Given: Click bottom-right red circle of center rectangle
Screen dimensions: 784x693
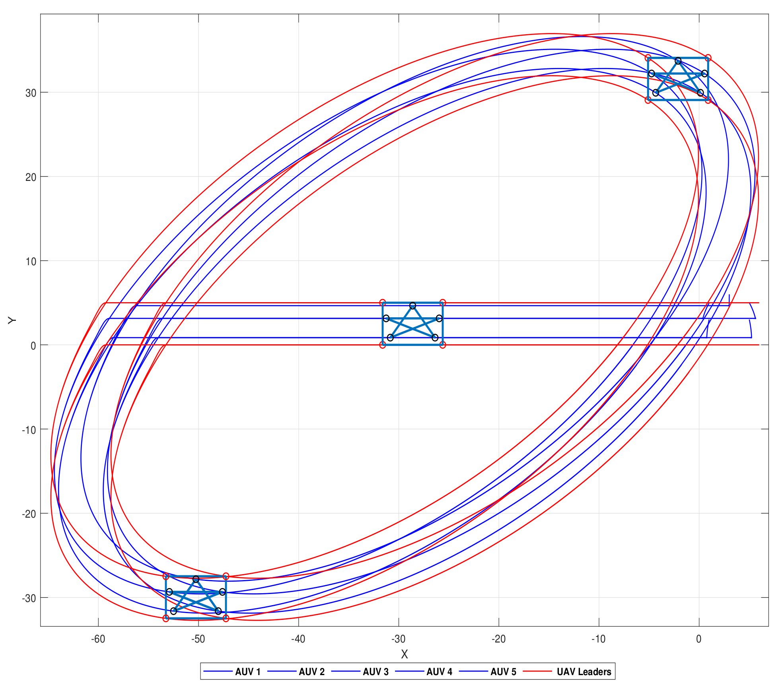Looking at the screenshot, I should tap(443, 345).
